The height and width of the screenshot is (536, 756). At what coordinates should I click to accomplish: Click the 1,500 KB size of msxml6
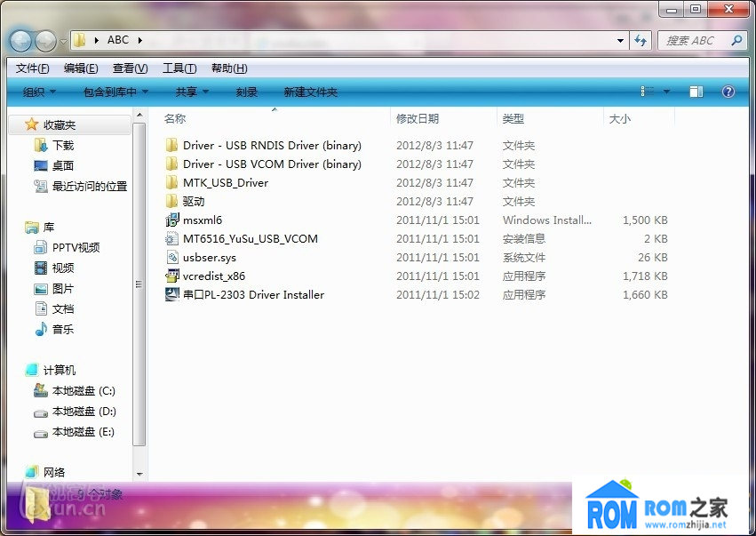(645, 220)
